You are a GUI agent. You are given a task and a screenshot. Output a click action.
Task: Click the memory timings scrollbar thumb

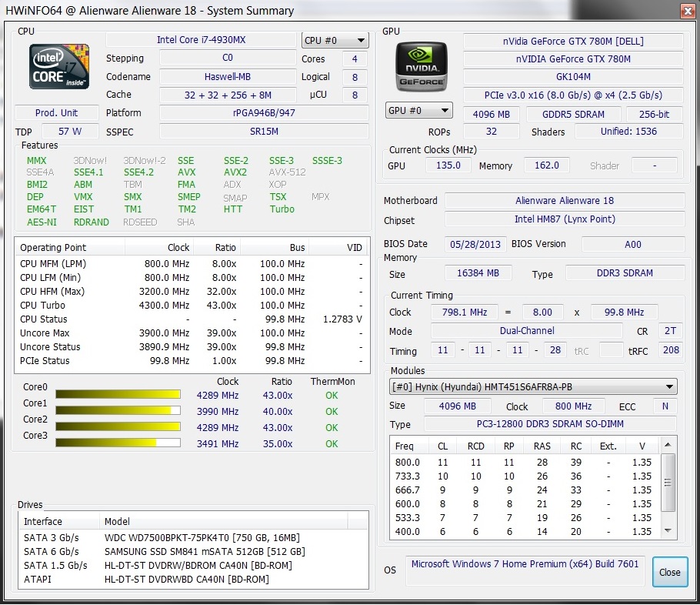click(668, 482)
